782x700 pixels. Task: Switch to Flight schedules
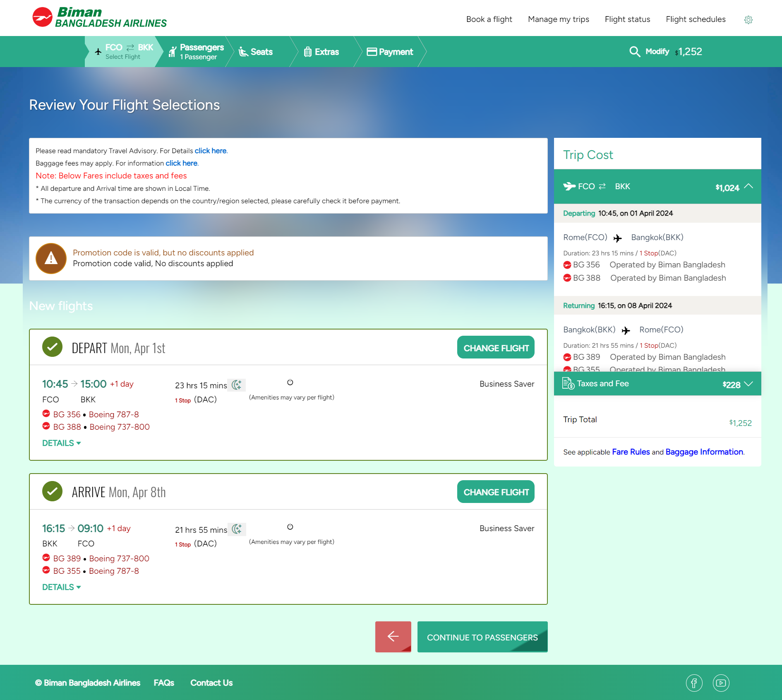pyautogui.click(x=695, y=19)
